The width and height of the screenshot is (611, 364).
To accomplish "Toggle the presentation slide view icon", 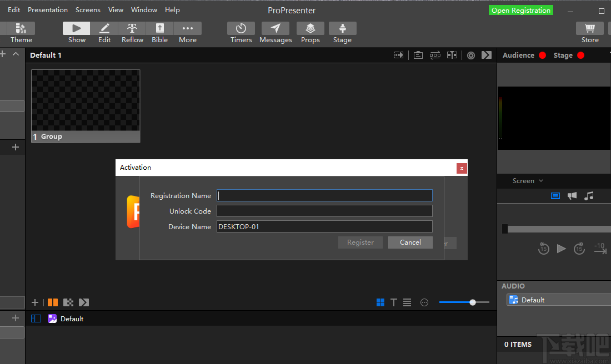I will coord(555,196).
